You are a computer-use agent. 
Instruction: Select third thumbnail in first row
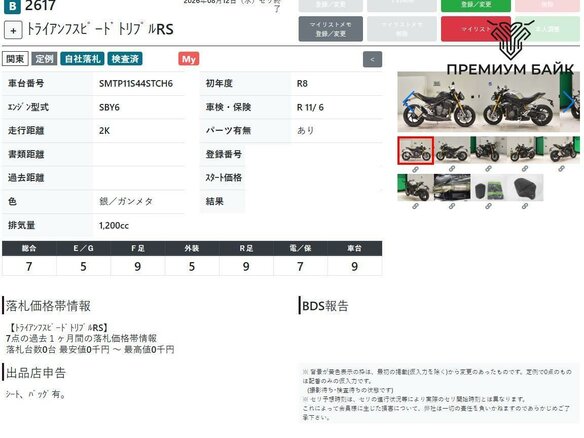[488, 150]
